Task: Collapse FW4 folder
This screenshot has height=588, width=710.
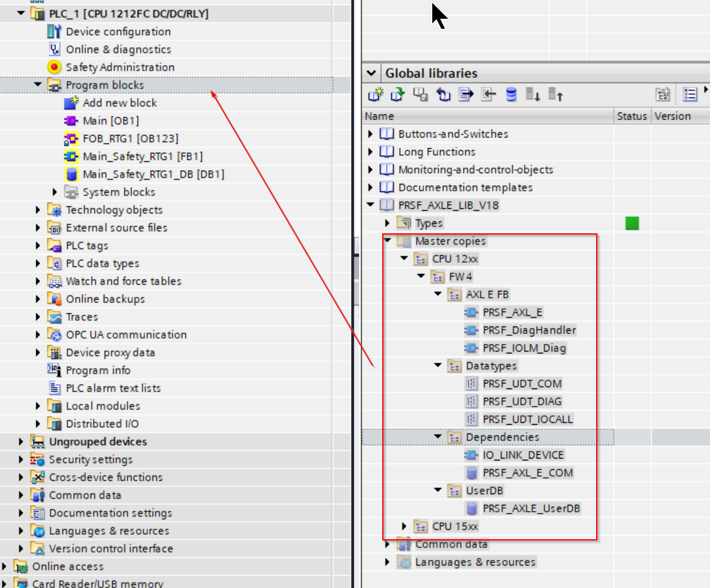Action: pos(421,276)
